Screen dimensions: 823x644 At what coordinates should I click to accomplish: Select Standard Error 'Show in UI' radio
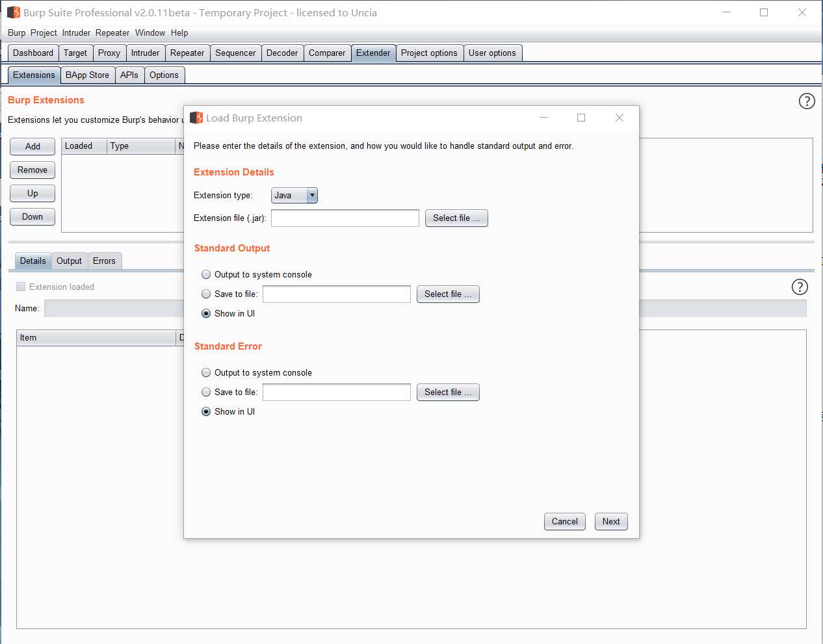coord(206,411)
